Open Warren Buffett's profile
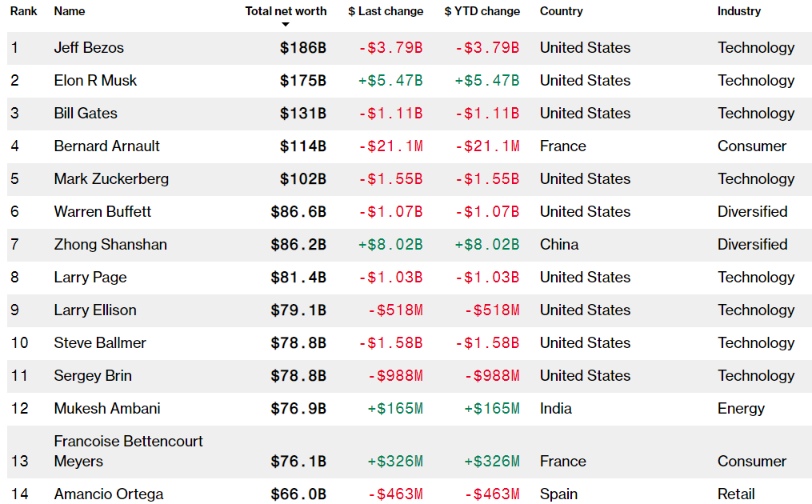812x504 pixels. 102,212
